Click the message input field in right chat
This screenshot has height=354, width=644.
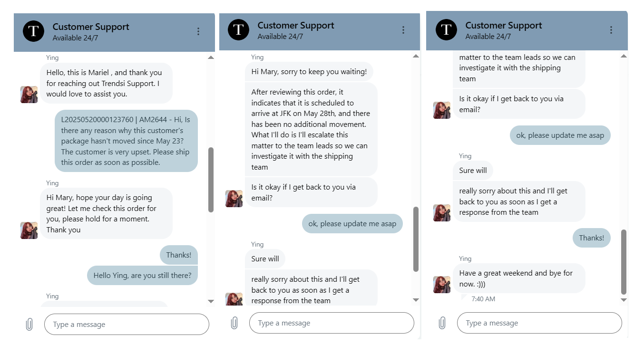539,323
